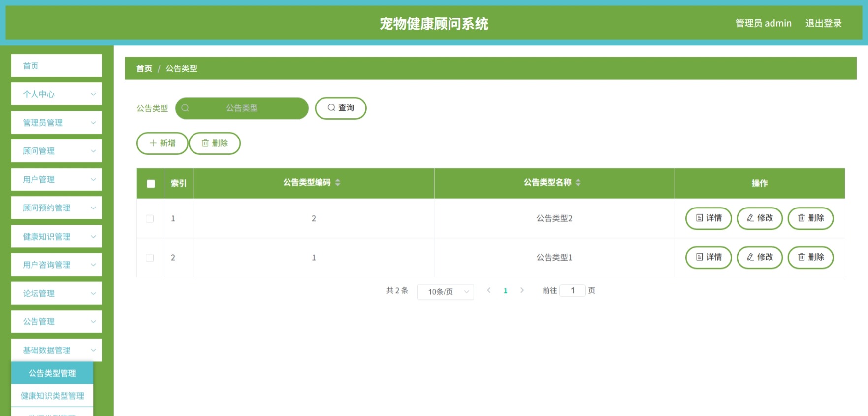This screenshot has width=868, height=416.
Task: Click 公告类型 in the breadcrumb
Action: 181,69
